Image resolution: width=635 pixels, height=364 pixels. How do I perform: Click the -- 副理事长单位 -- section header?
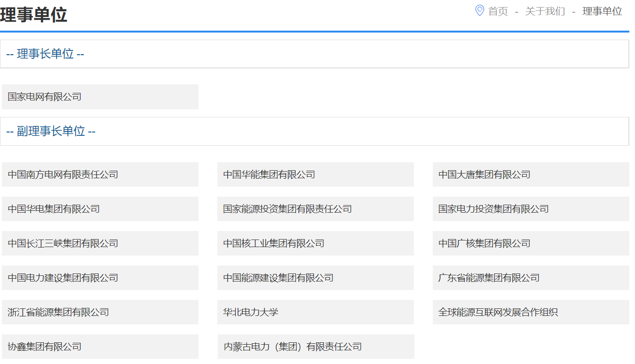[314, 131]
